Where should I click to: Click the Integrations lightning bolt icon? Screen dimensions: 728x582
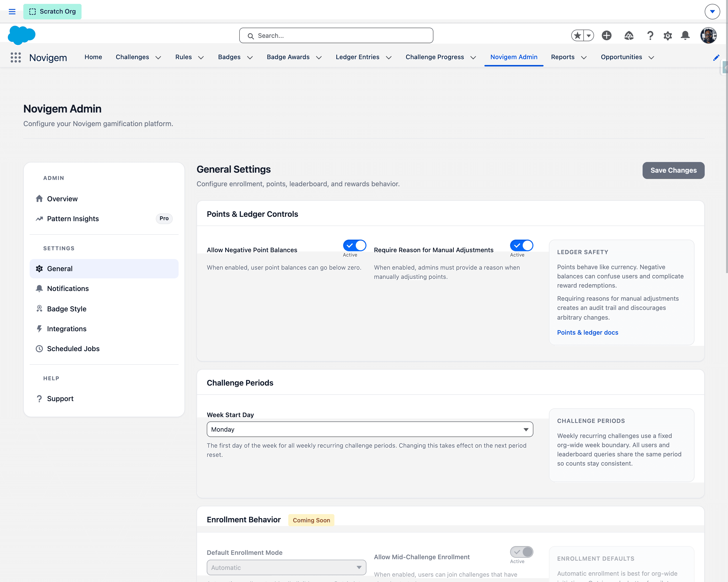(x=39, y=329)
